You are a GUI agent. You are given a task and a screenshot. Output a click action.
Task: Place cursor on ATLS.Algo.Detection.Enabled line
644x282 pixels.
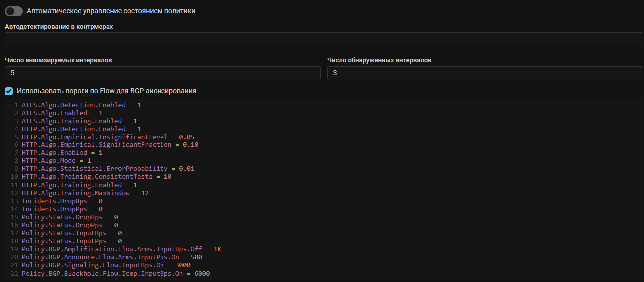[x=75, y=105]
